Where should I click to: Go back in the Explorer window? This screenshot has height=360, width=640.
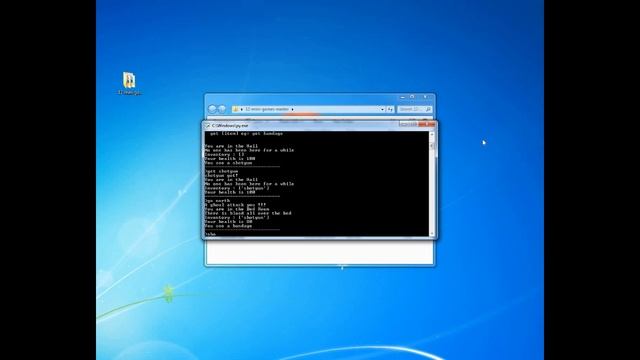(212, 109)
